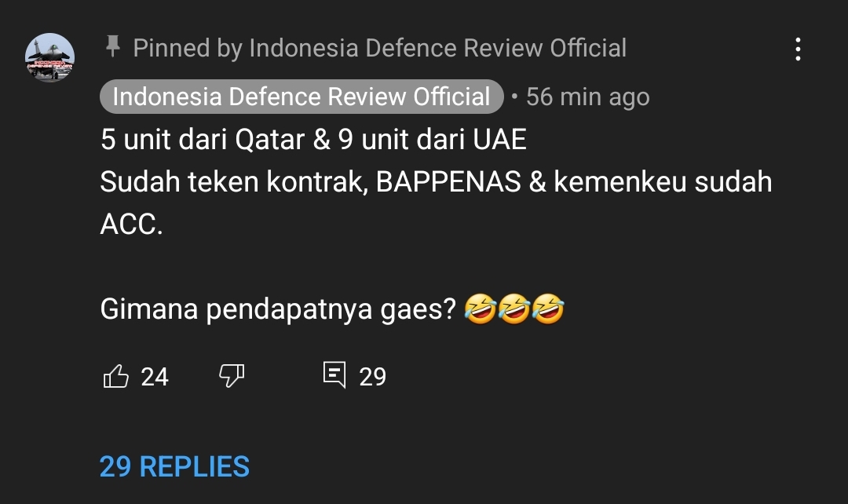Select the Indonesia Defence Review Official name badge

(x=302, y=97)
